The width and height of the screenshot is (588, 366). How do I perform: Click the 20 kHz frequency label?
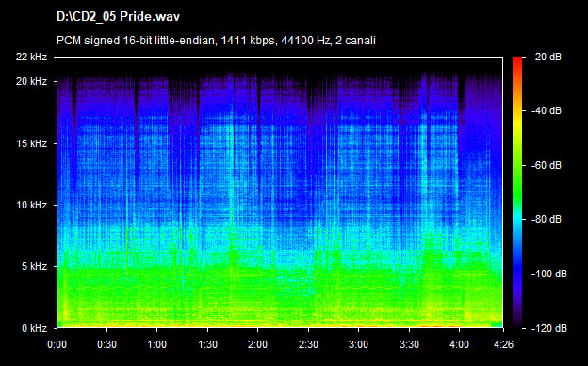[31, 81]
